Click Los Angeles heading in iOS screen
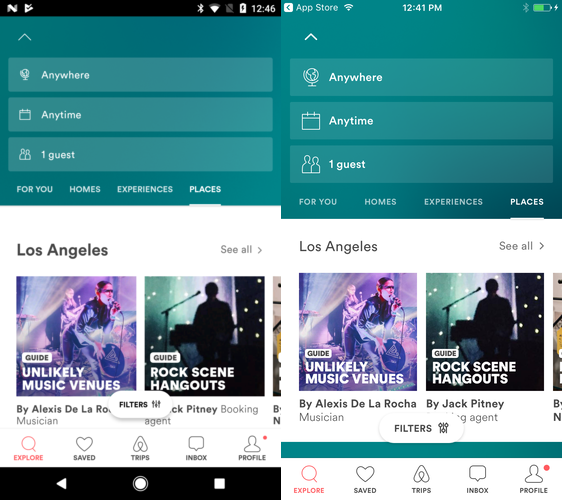 [x=338, y=247]
